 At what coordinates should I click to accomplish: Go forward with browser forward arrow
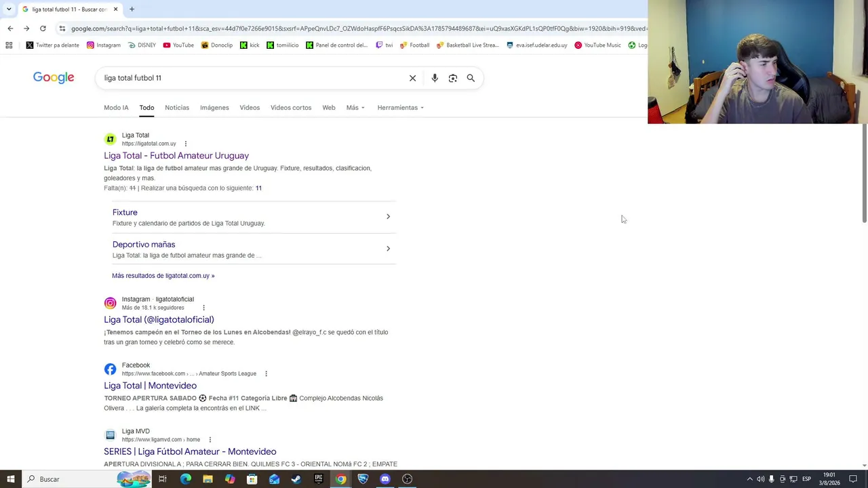pyautogui.click(x=26, y=28)
